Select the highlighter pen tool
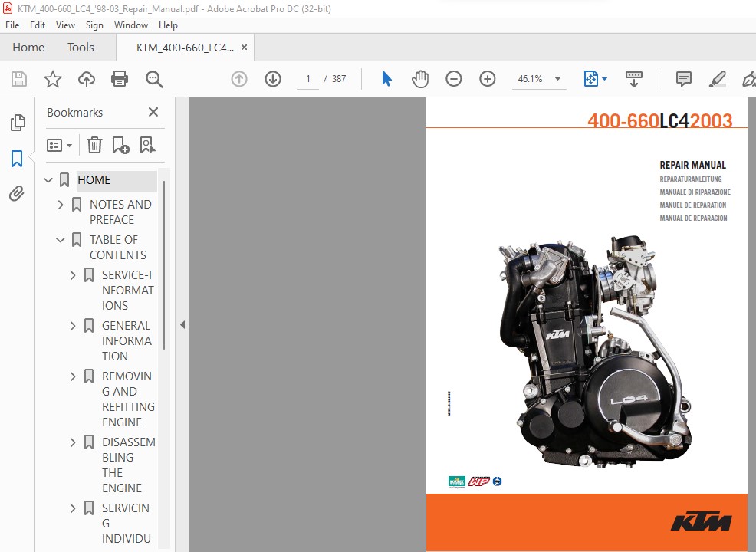 (x=718, y=78)
